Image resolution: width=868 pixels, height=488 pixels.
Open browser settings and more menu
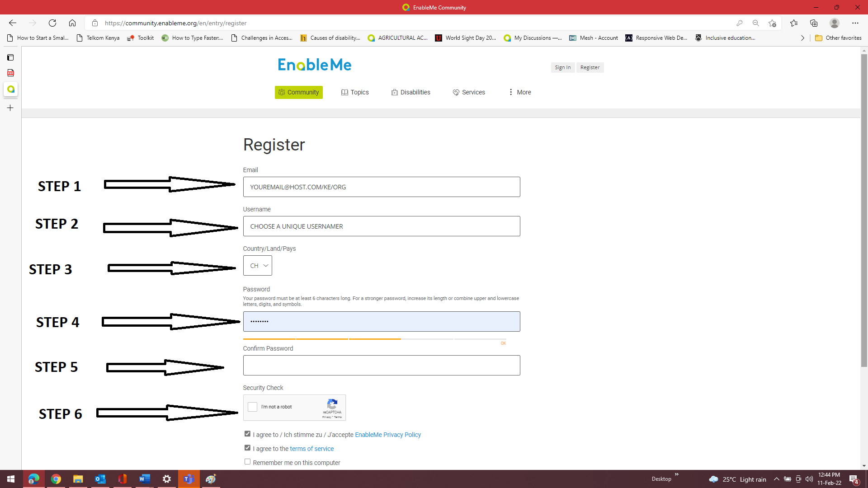pyautogui.click(x=855, y=23)
